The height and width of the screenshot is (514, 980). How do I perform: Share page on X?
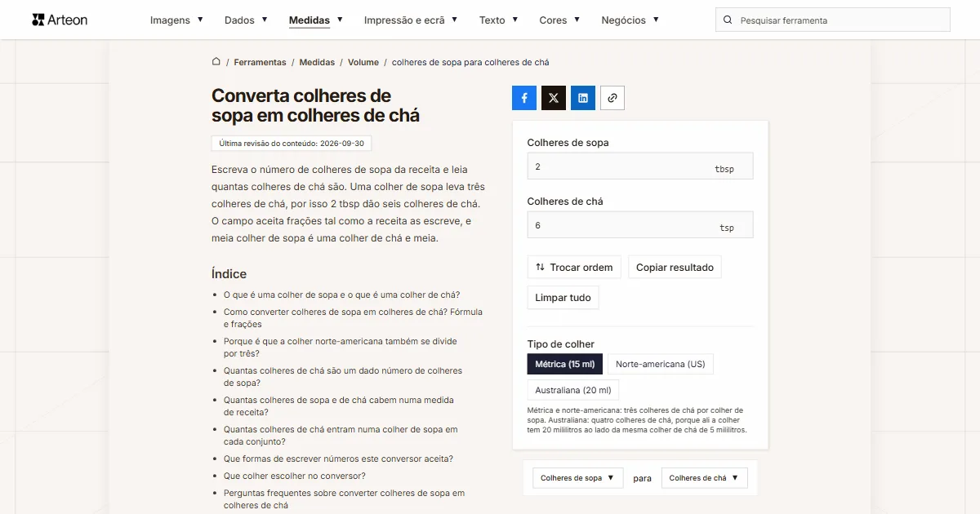[554, 98]
